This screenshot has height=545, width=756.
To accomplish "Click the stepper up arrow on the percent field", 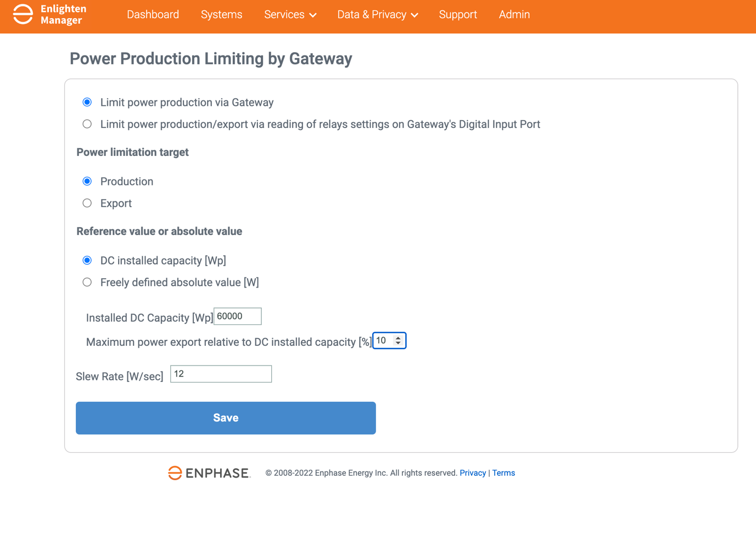I will click(398, 337).
